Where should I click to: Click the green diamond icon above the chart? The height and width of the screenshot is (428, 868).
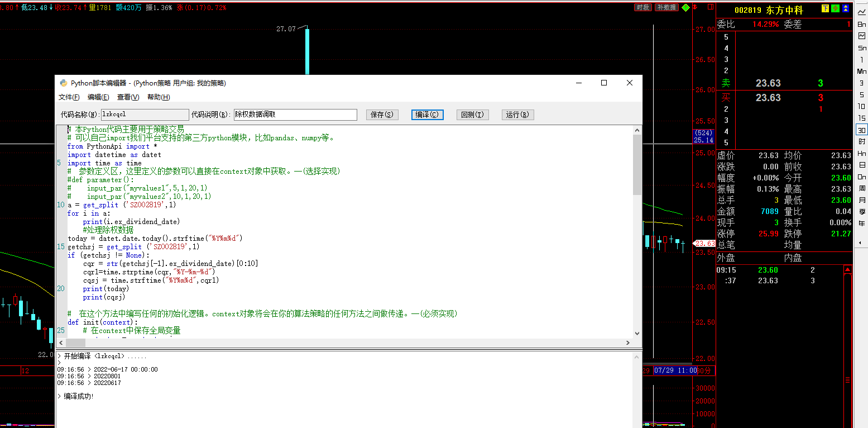tap(685, 8)
